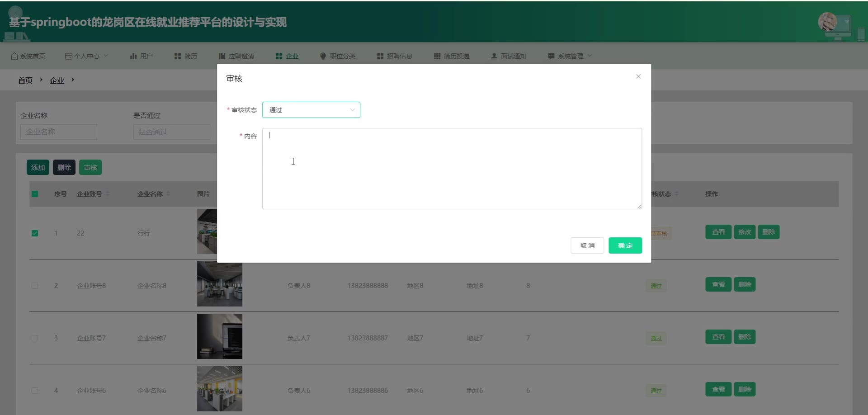Click the 职位分类 bulb icon
Image resolution: width=868 pixels, height=415 pixels.
(323, 56)
